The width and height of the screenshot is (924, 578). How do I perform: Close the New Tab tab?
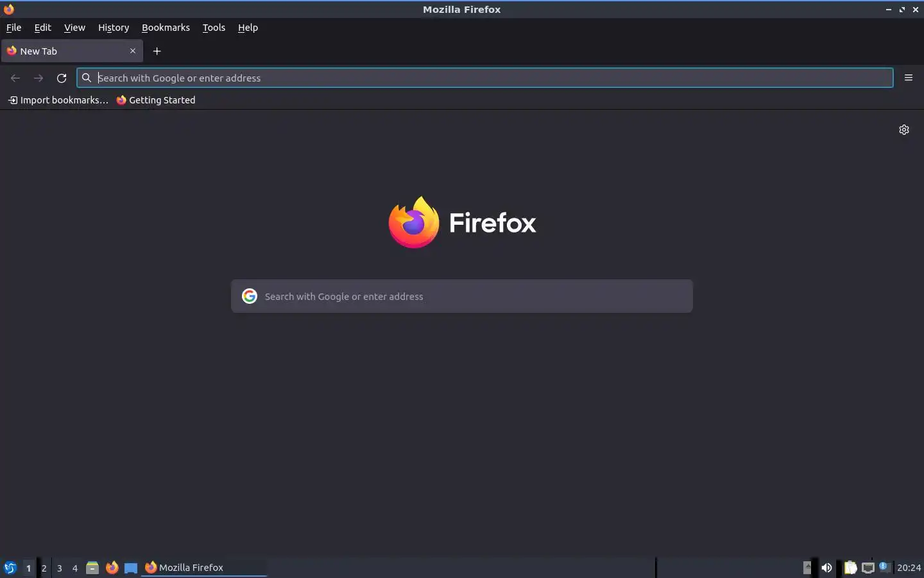point(133,51)
